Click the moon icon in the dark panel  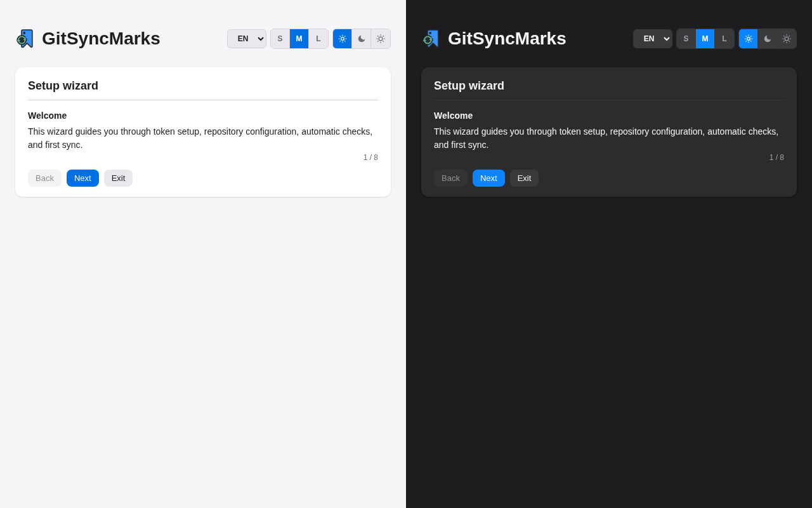pyautogui.click(x=767, y=39)
